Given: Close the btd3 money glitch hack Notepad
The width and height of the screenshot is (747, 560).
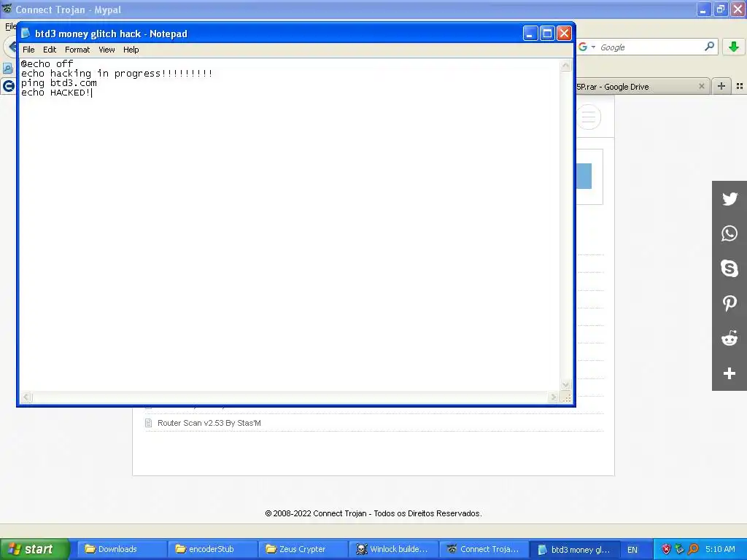Looking at the screenshot, I should (564, 34).
